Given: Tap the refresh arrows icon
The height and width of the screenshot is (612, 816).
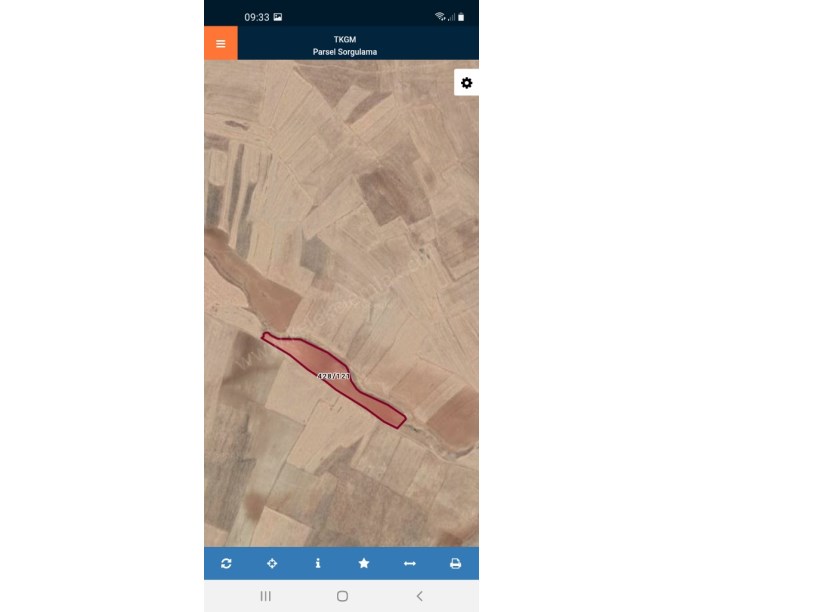Looking at the screenshot, I should (x=226, y=563).
